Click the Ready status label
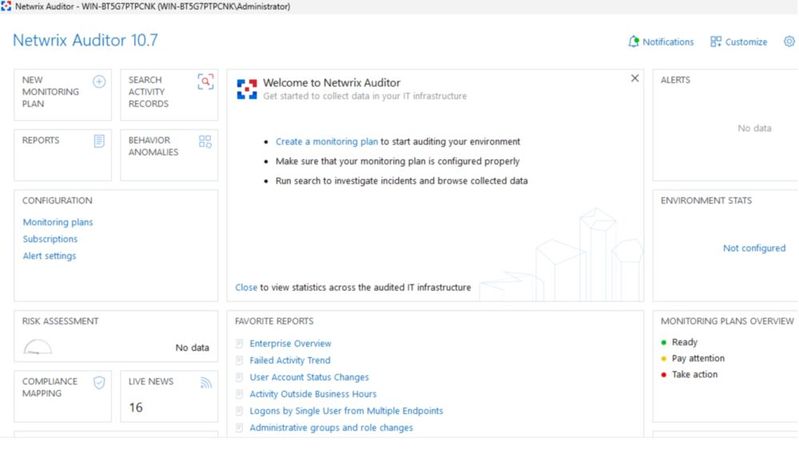The height and width of the screenshot is (450, 799). tap(684, 342)
